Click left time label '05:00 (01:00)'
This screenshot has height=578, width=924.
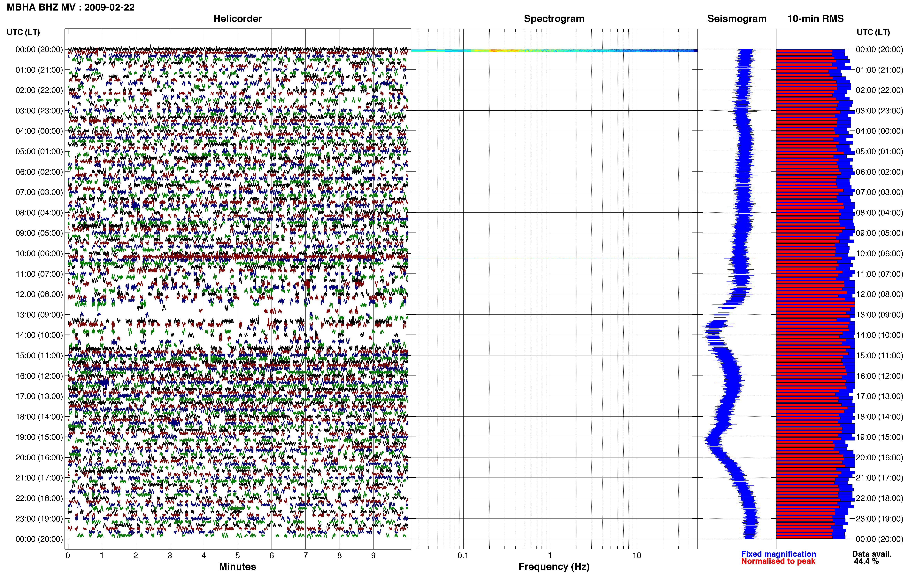coord(39,151)
